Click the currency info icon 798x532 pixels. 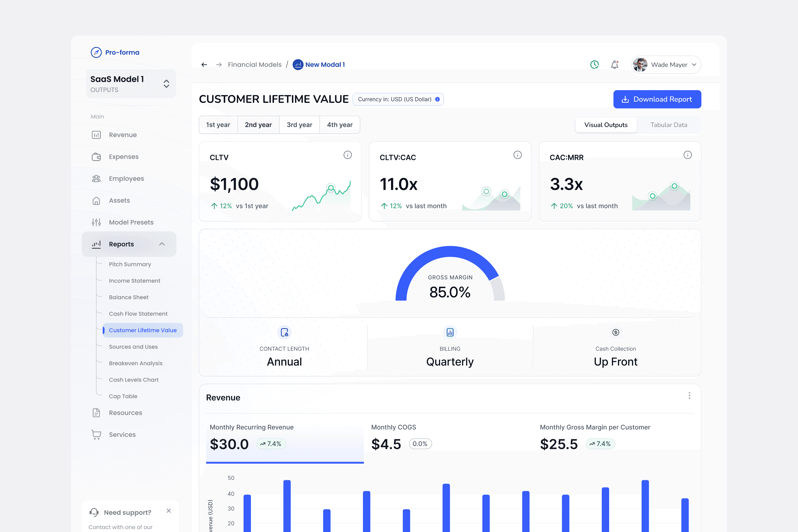(x=437, y=99)
